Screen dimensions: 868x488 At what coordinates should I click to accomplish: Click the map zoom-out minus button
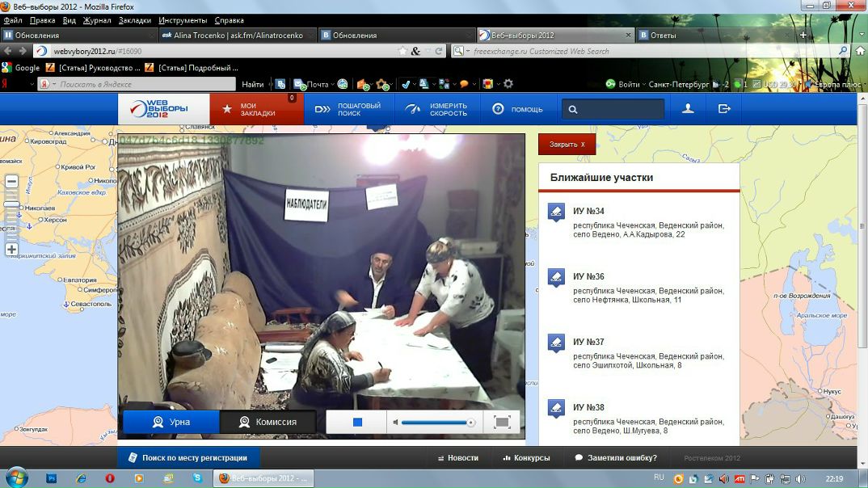click(x=11, y=183)
